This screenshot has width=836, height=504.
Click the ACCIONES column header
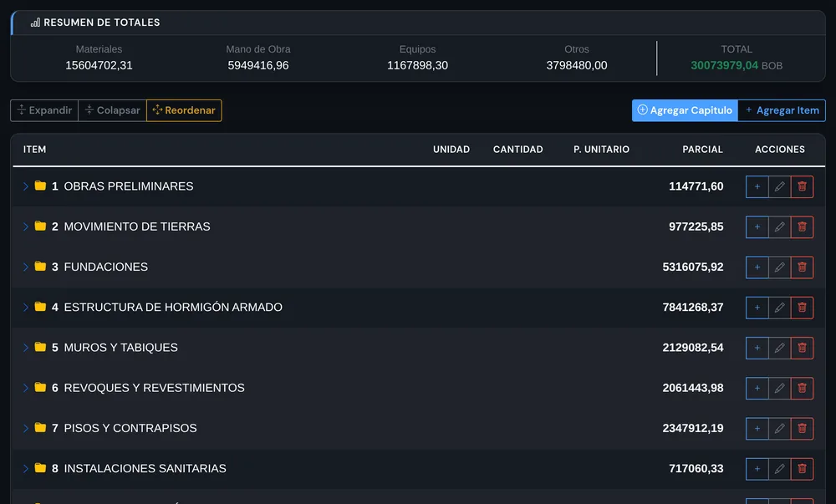(x=780, y=150)
